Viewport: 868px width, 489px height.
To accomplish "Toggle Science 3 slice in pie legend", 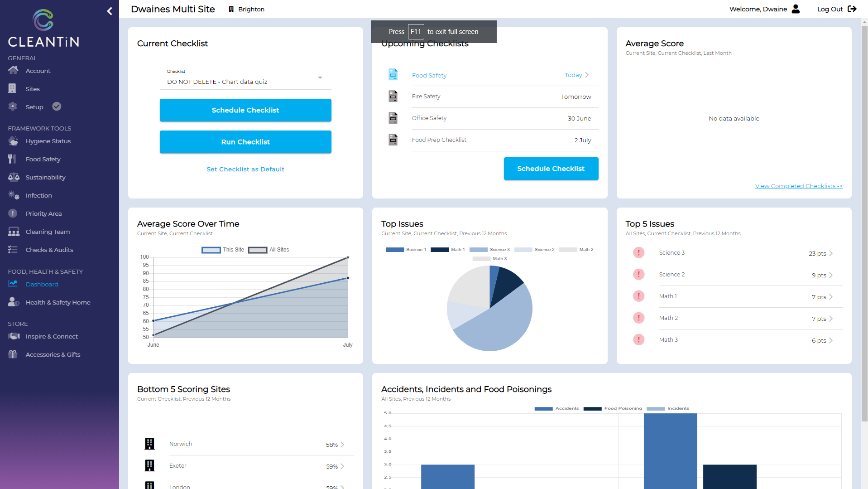I will pos(489,250).
